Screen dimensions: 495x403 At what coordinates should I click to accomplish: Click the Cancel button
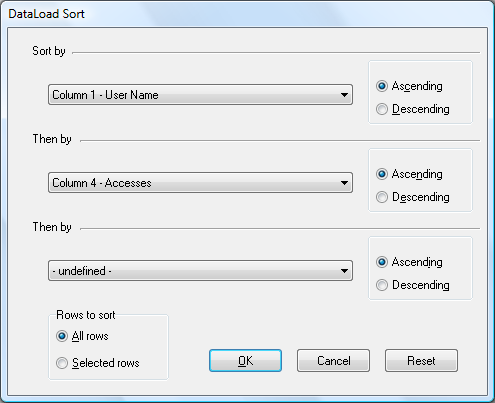333,361
